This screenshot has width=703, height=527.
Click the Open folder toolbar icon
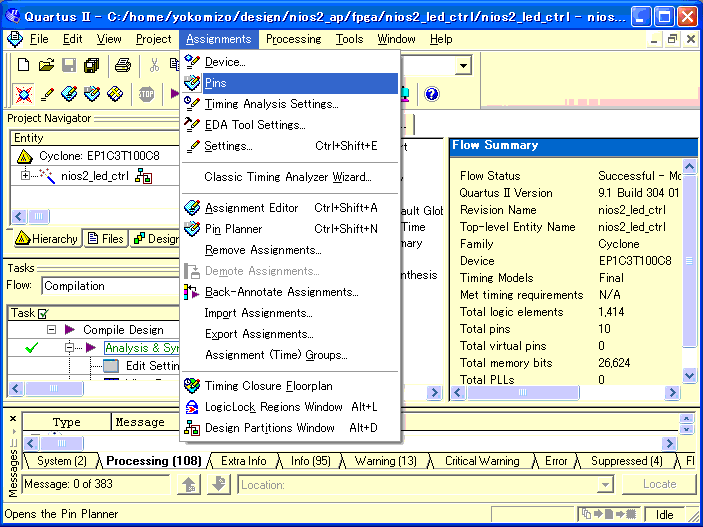46,65
